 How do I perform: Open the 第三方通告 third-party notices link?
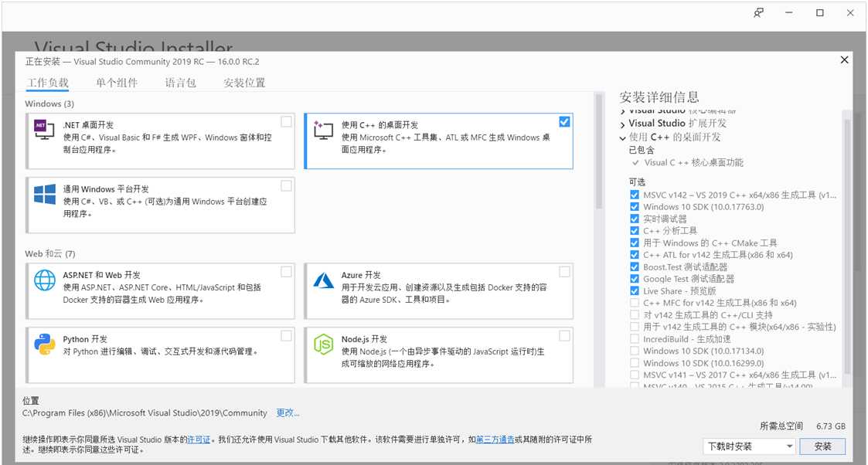495,440
